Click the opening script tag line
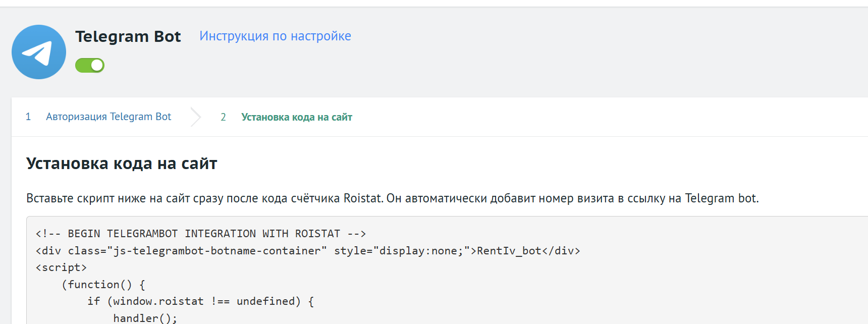 [61, 267]
